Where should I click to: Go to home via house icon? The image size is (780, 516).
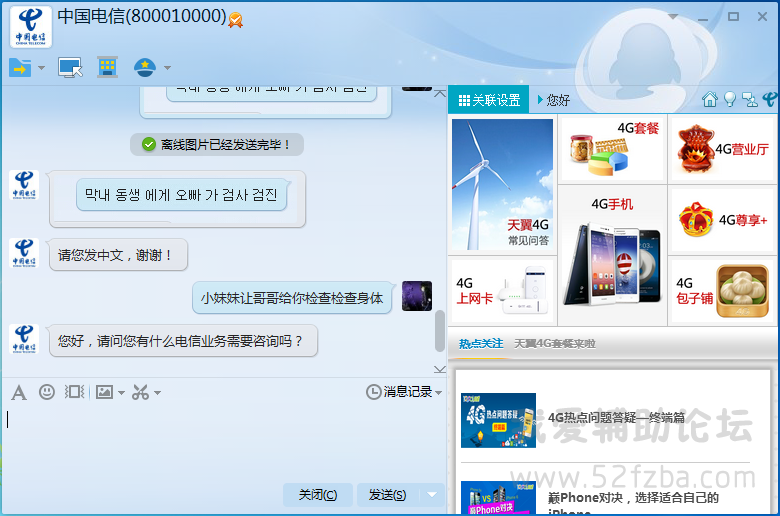(x=710, y=100)
